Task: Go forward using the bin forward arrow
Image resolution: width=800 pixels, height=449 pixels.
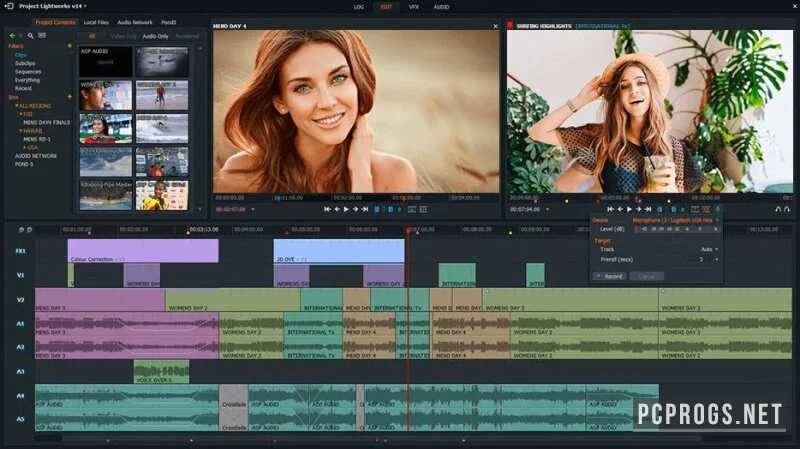Action: tap(20, 36)
